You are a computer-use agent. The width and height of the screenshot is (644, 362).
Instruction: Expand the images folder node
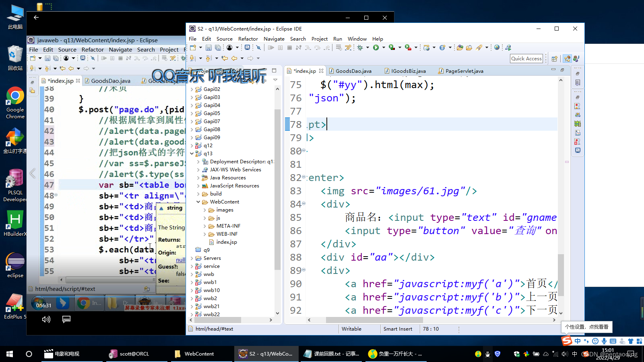click(204, 210)
